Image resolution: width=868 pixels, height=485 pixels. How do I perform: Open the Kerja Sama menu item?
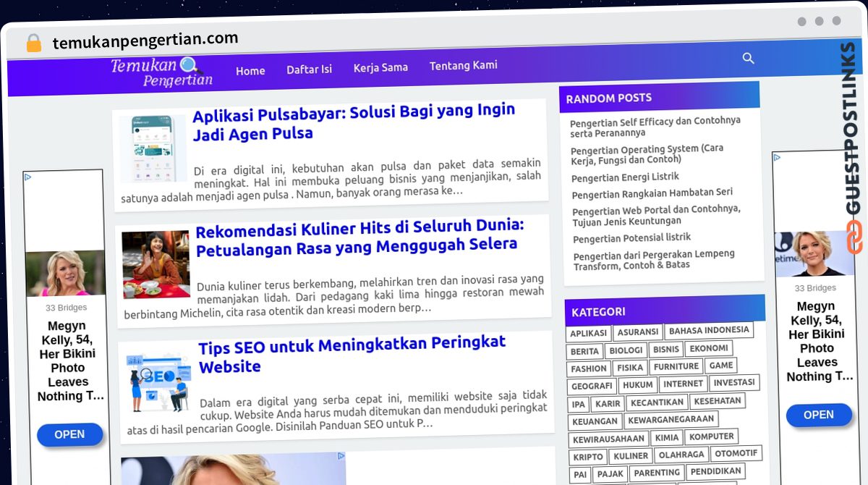click(380, 67)
